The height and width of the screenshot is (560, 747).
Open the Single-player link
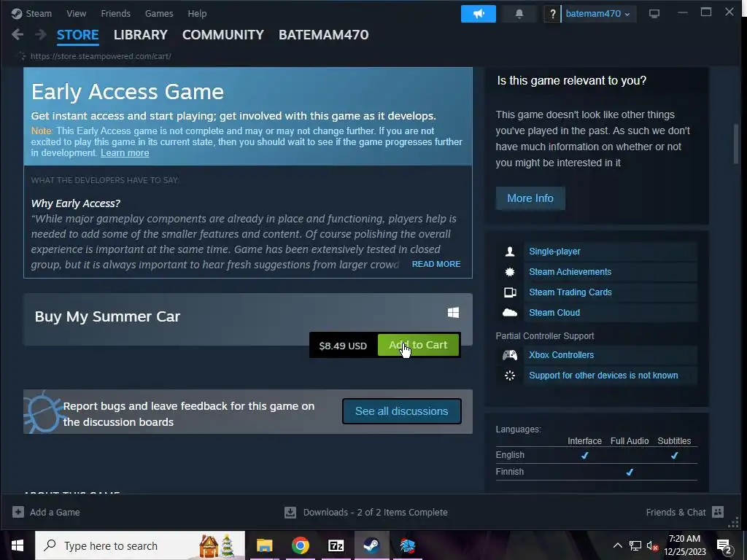pyautogui.click(x=554, y=252)
